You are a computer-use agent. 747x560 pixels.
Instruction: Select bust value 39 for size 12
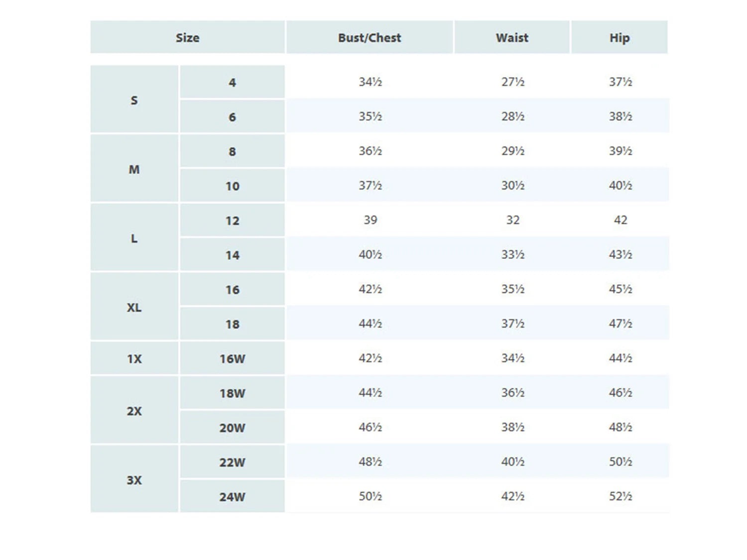point(371,220)
